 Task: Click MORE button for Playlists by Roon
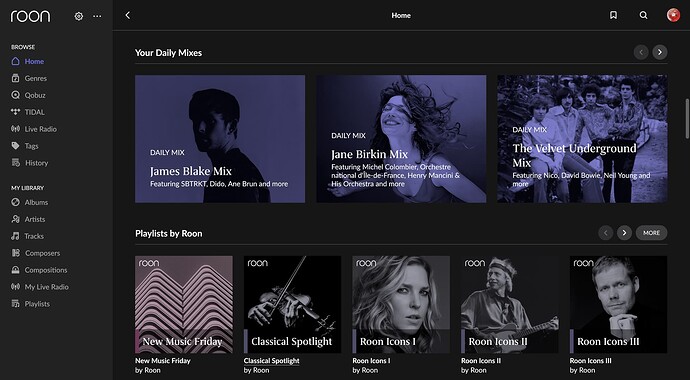[x=651, y=233]
